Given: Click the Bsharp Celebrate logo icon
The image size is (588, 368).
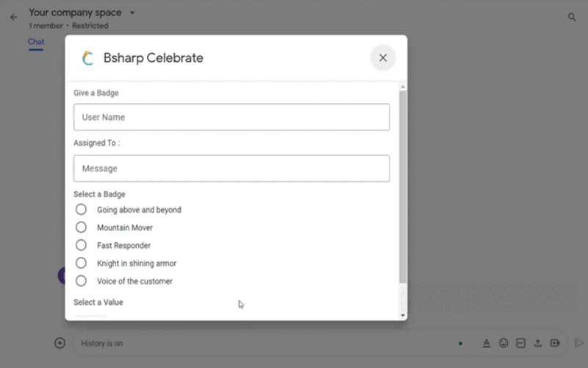Looking at the screenshot, I should [87, 58].
